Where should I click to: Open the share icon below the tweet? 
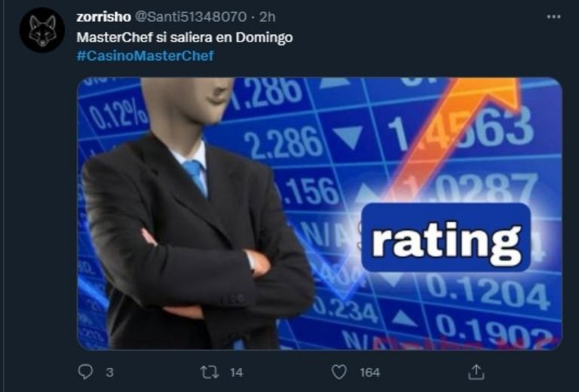coord(476,372)
